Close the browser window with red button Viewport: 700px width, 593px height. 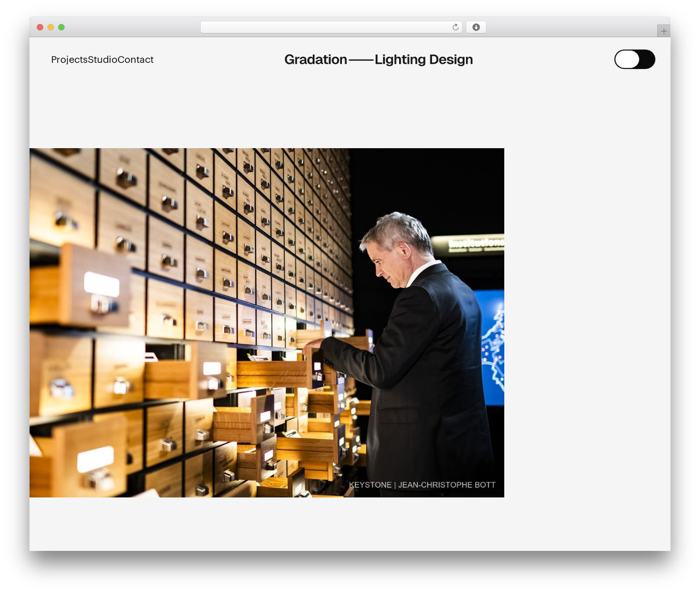[x=40, y=27]
